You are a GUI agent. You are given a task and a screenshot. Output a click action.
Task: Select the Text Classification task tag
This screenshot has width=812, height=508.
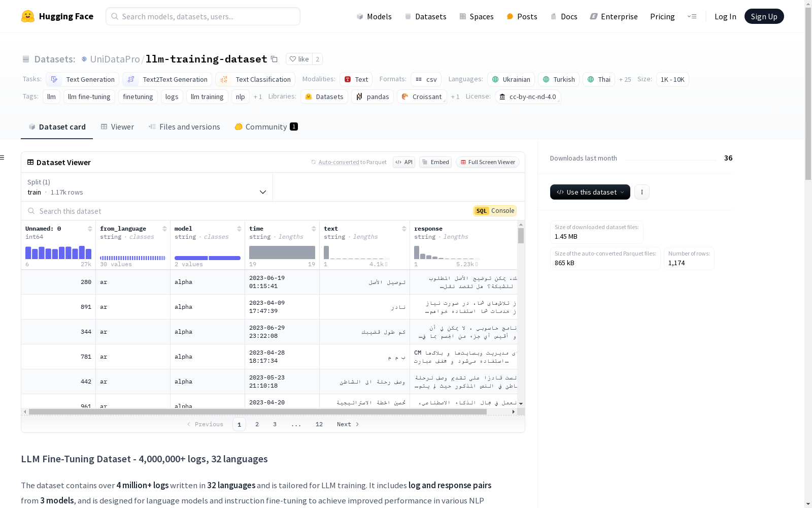(255, 79)
